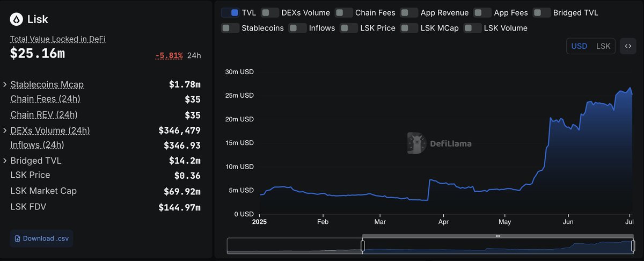644x261 pixels.
Task: Expand Stablecoins Mcap row
Action: pos(5,85)
